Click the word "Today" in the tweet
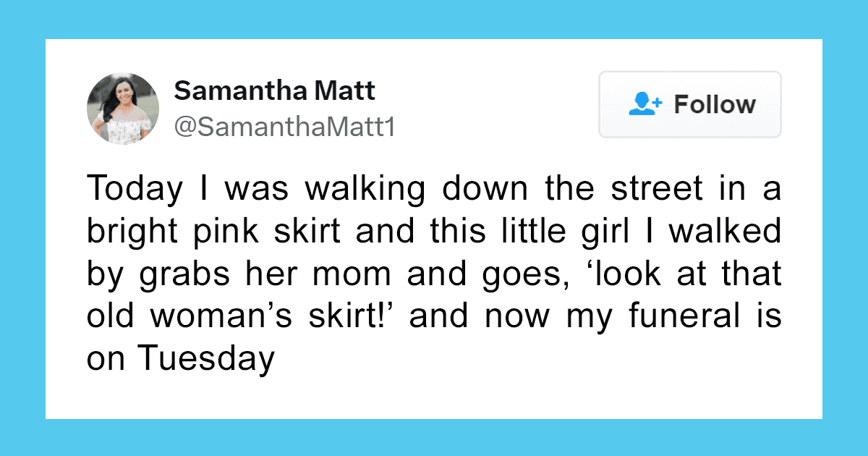This screenshot has width=868, height=456. (134, 189)
